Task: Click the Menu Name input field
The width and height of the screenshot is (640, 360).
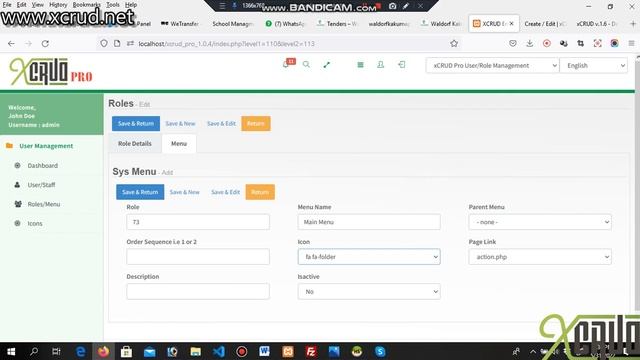Action: 369,222
